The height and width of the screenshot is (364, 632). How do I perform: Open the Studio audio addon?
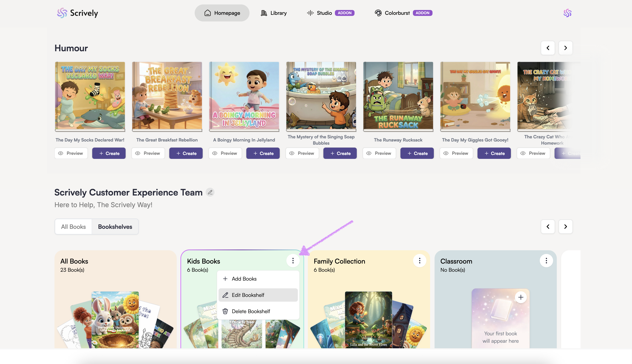[330, 13]
